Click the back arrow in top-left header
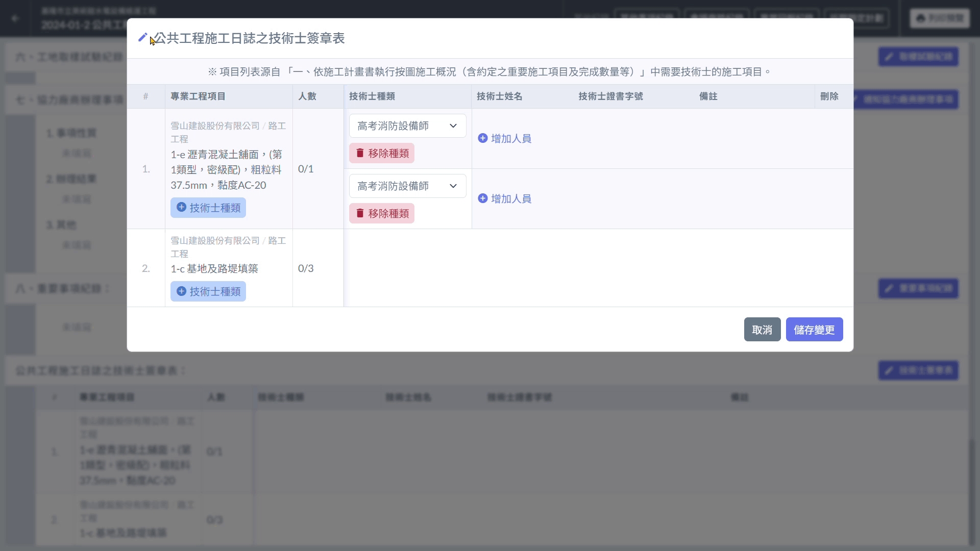Image resolution: width=980 pixels, height=551 pixels. point(15,18)
